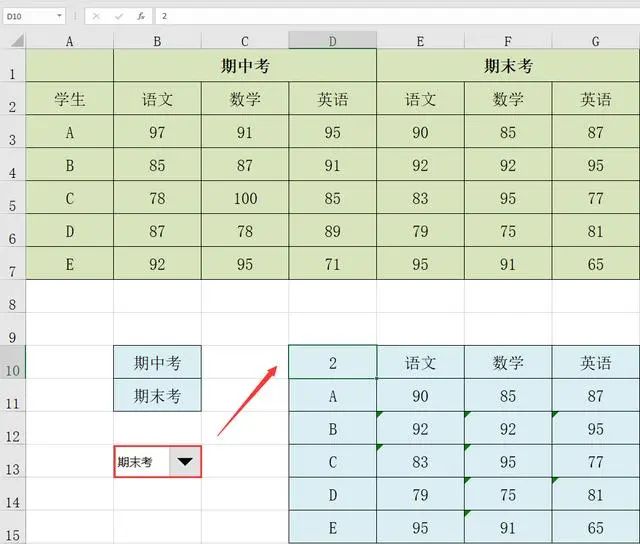Select student C cell in row 5
The width and height of the screenshot is (640, 544).
tap(69, 198)
